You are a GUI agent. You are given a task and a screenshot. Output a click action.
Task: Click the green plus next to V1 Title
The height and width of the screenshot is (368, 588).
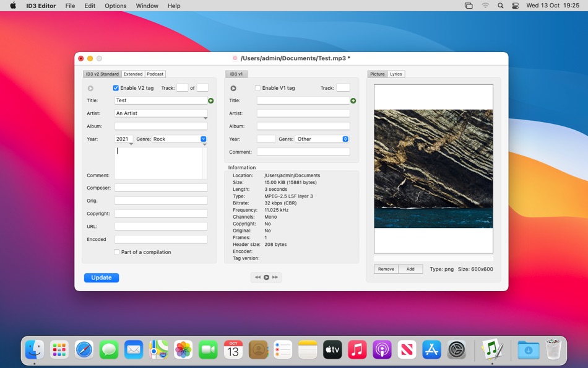(x=353, y=100)
